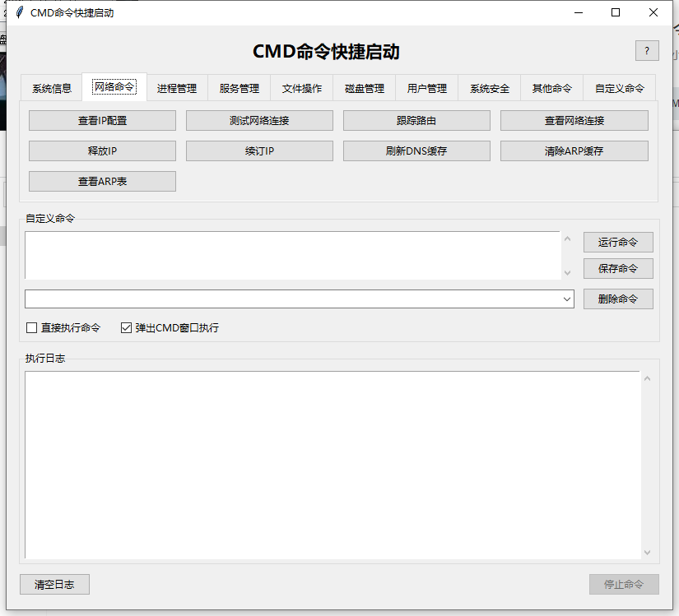Switch to the 进程管理 tab

tap(176, 87)
